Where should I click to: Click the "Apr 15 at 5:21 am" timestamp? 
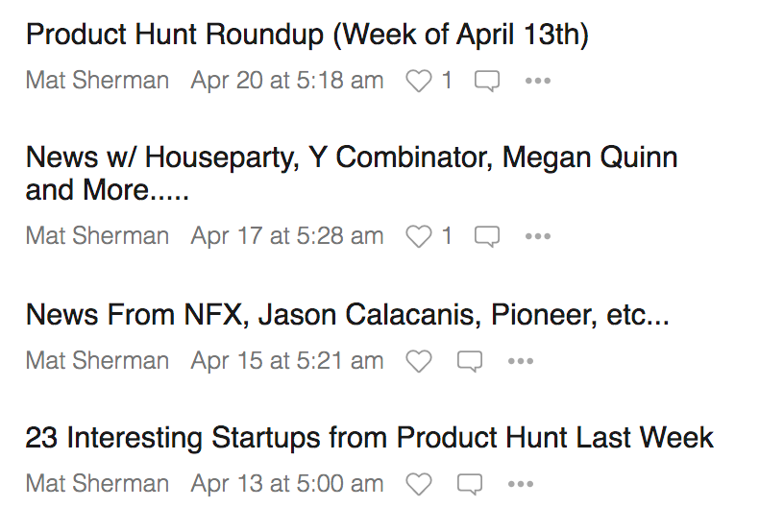point(286,361)
